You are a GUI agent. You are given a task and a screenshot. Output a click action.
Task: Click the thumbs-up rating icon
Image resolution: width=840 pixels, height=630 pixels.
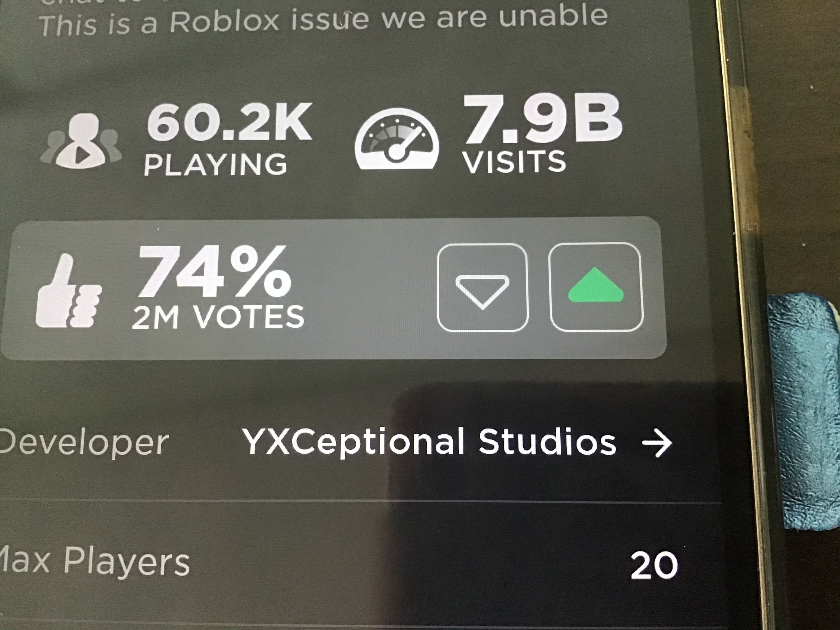(x=68, y=291)
